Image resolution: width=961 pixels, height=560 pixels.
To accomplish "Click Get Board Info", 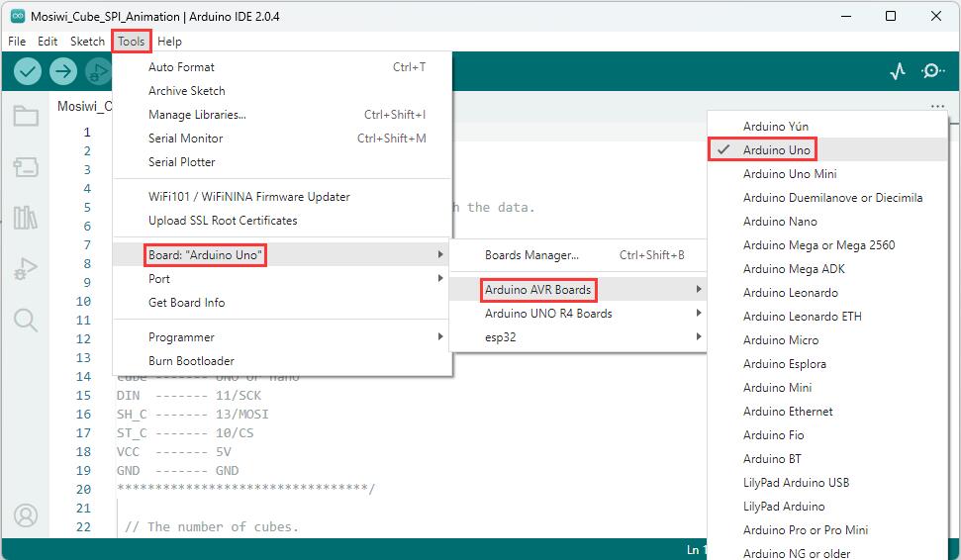I will (x=282, y=303).
